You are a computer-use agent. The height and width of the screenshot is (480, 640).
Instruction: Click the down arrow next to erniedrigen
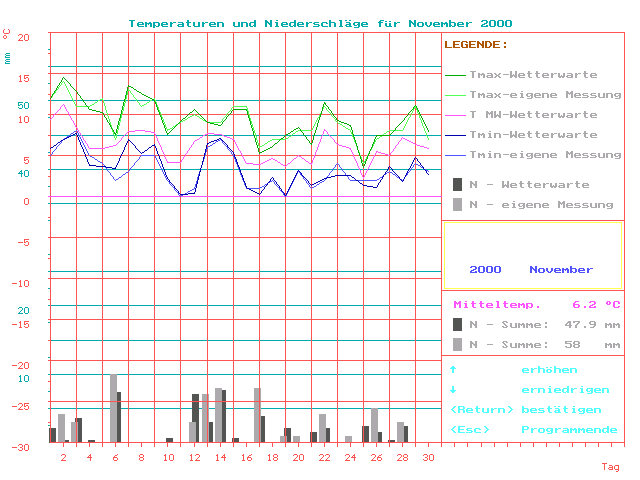pyautogui.click(x=453, y=390)
